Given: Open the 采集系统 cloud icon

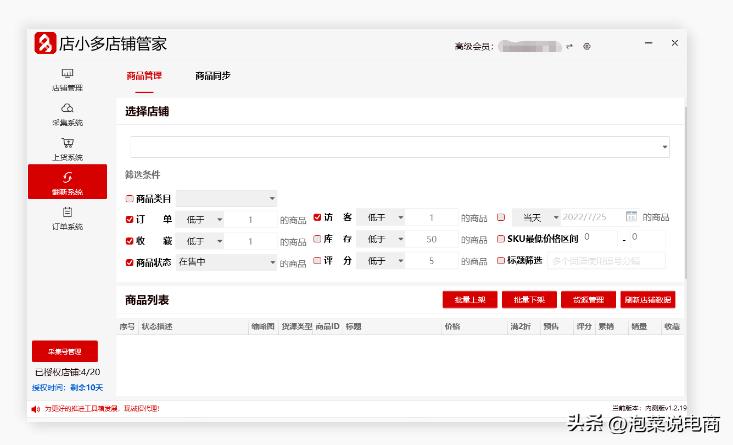Looking at the screenshot, I should (67, 108).
